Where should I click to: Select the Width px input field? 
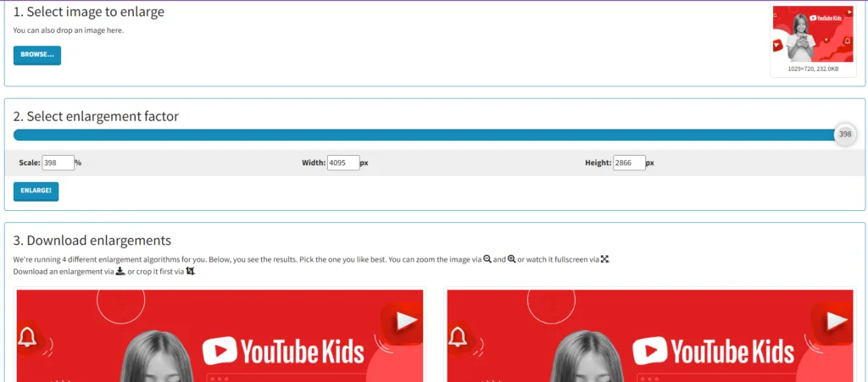click(344, 163)
